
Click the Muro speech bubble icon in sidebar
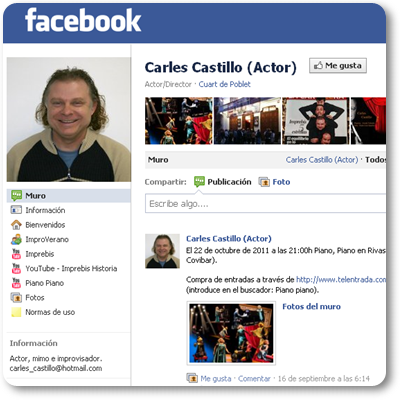point(16,196)
